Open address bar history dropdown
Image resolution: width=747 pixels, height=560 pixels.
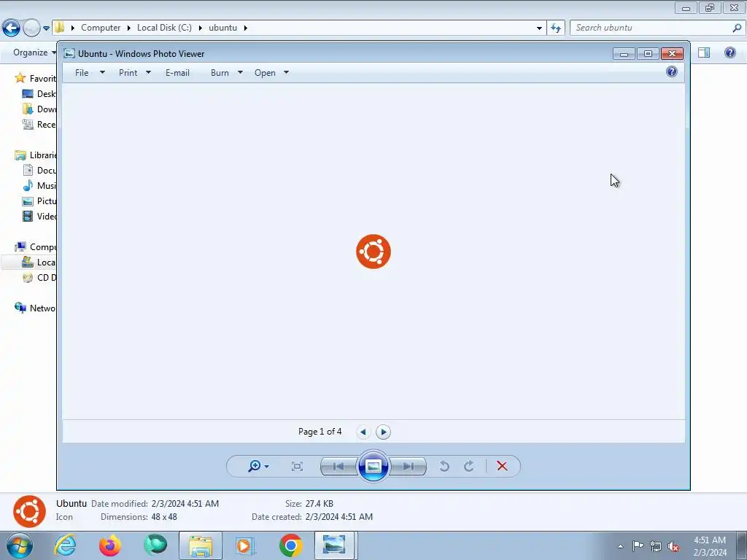point(539,28)
